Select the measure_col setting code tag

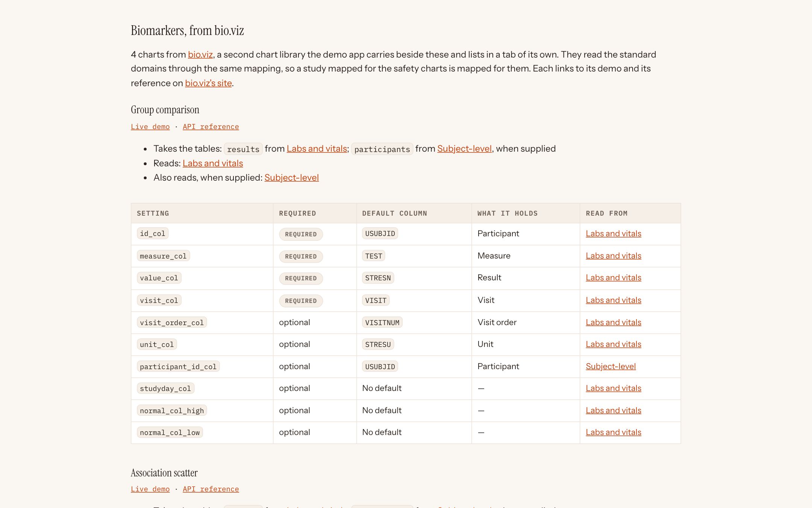163,256
